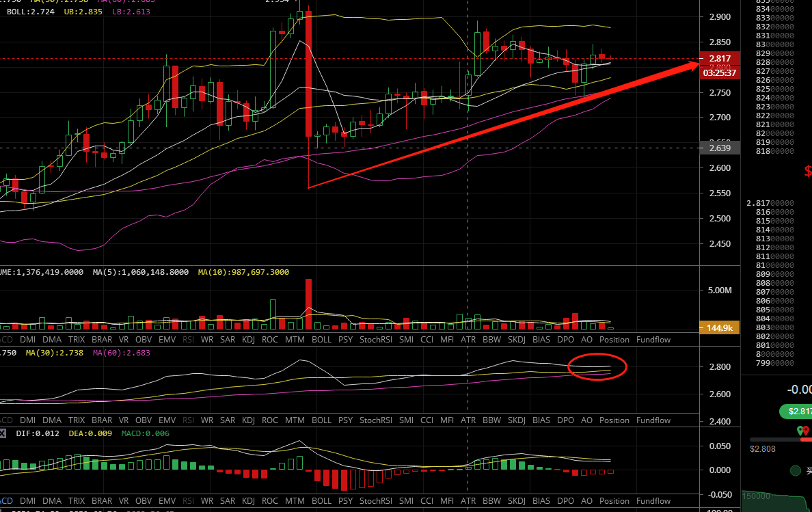Image resolution: width=812 pixels, height=512 pixels.
Task: Choose CCI tab in the row under the volume chart
Action: [x=427, y=340]
